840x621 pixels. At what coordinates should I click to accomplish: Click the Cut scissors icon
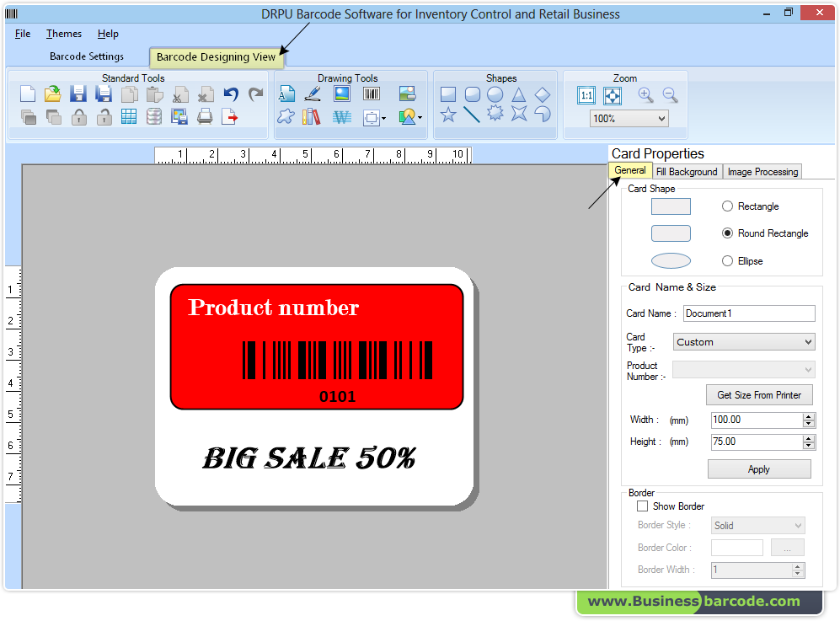[x=180, y=95]
